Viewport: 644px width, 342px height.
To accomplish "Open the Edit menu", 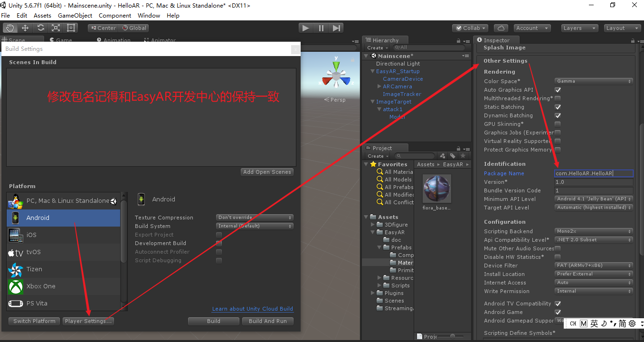I will tap(22, 15).
